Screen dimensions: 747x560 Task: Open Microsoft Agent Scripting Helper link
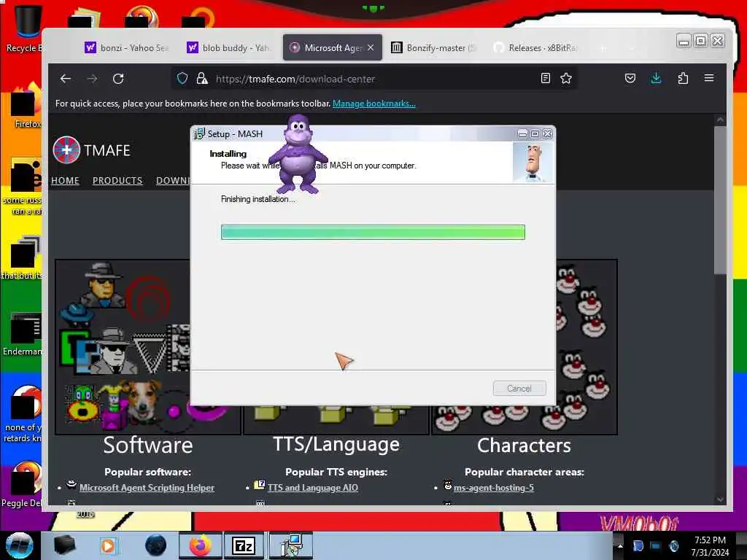tap(147, 488)
